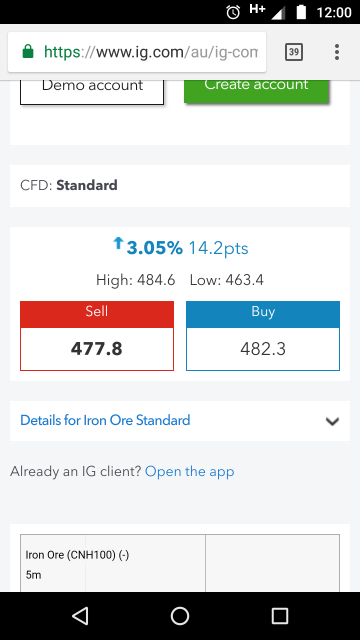
Task: Tap the battery status bar icon
Action: click(x=301, y=12)
